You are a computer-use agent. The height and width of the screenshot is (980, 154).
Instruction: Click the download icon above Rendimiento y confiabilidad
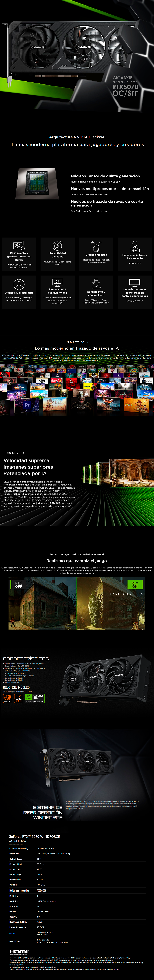pos(96,283)
